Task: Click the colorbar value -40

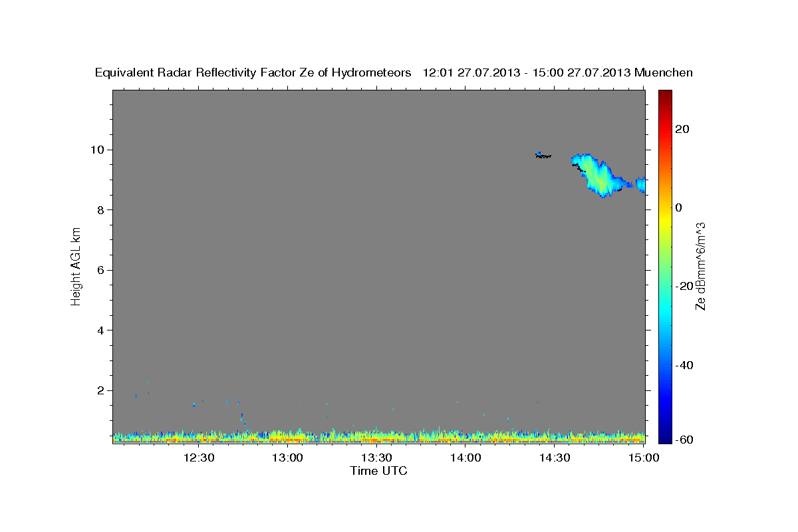Action: 685,365
